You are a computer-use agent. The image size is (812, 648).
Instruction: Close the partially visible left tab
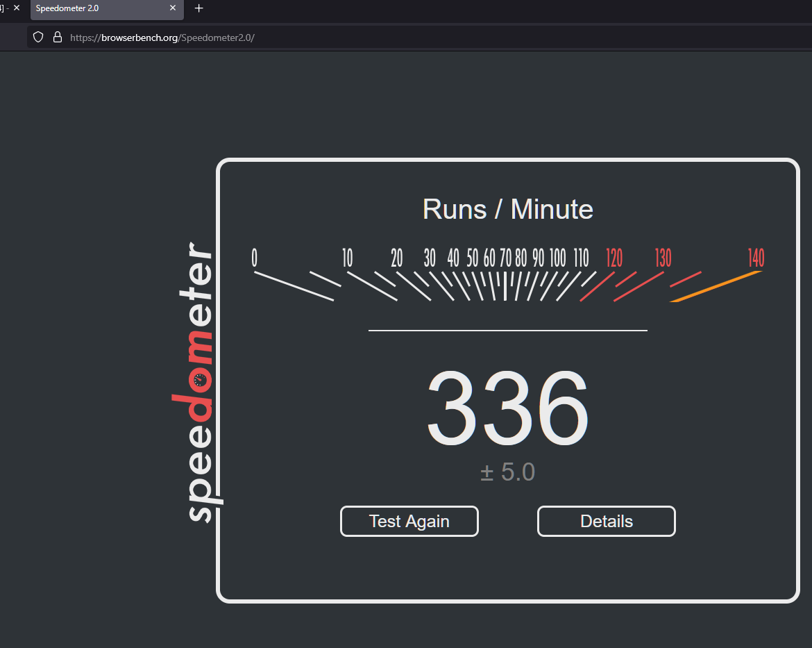click(x=17, y=8)
